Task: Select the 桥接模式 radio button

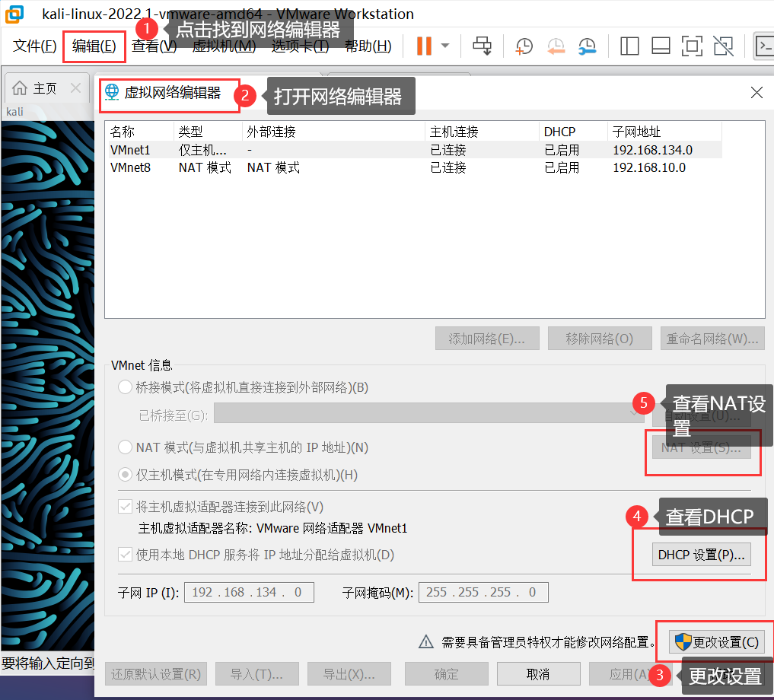Action: 124,387
